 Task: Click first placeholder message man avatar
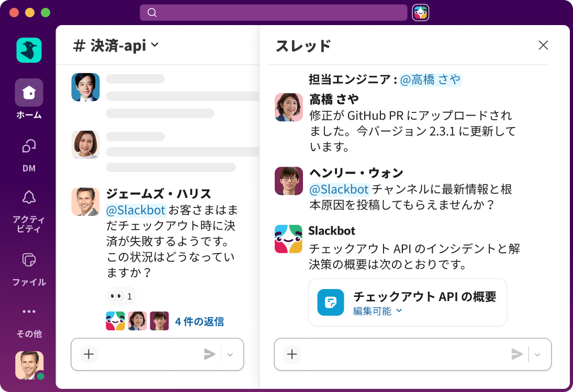pyautogui.click(x=85, y=87)
